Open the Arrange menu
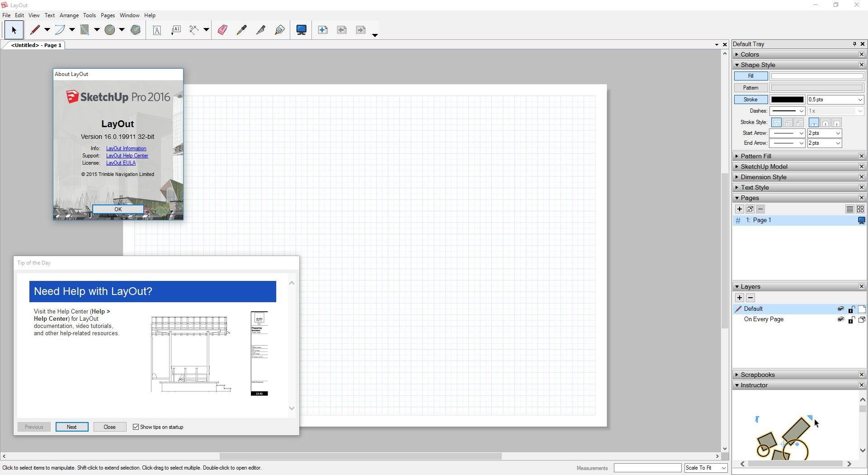The image size is (868, 475). [69, 15]
